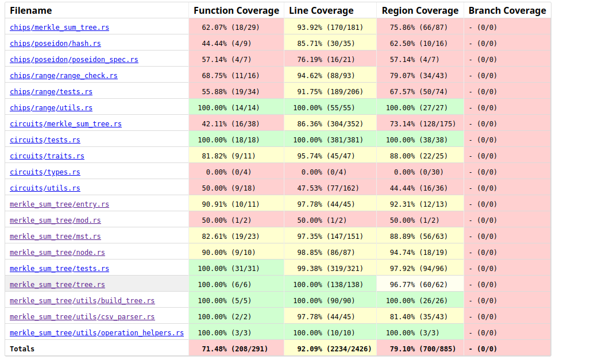Open merkle_sum_tree/mod.rs link
598x364 pixels.
pyautogui.click(x=55, y=220)
